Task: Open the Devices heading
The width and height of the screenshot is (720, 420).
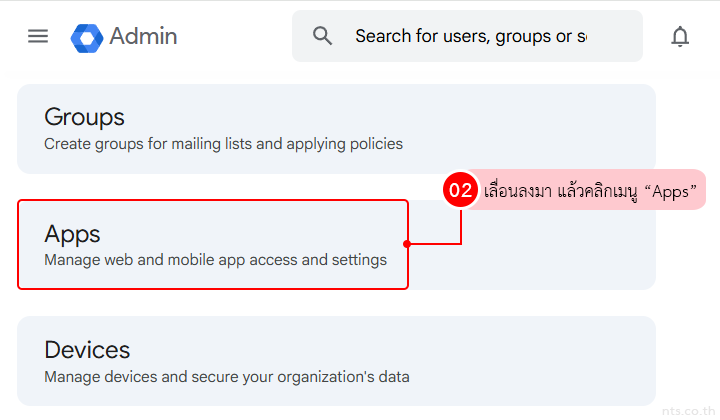Action: tap(87, 349)
